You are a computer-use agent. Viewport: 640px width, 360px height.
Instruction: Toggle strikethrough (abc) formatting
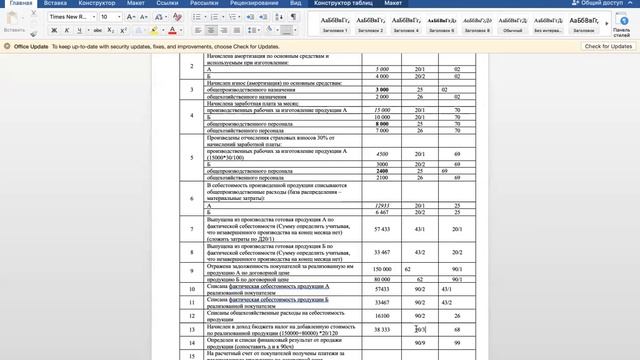coord(98,30)
